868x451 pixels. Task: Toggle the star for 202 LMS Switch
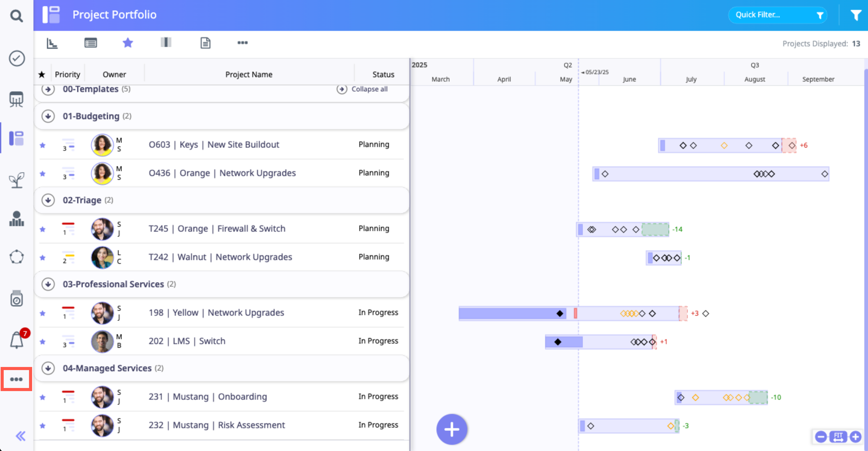43,342
